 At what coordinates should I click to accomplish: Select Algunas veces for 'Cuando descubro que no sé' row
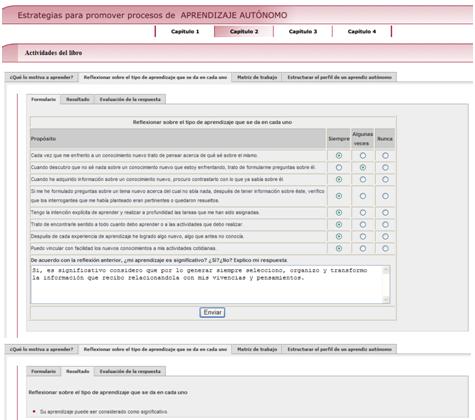click(x=363, y=167)
